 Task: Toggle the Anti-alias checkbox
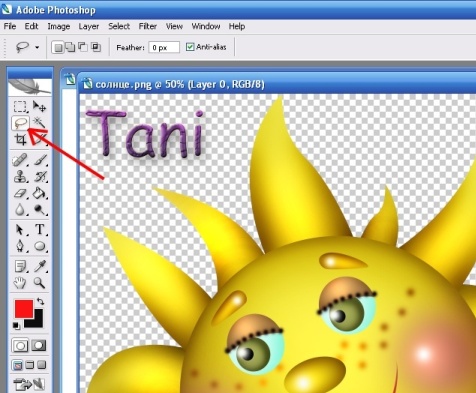(190, 47)
